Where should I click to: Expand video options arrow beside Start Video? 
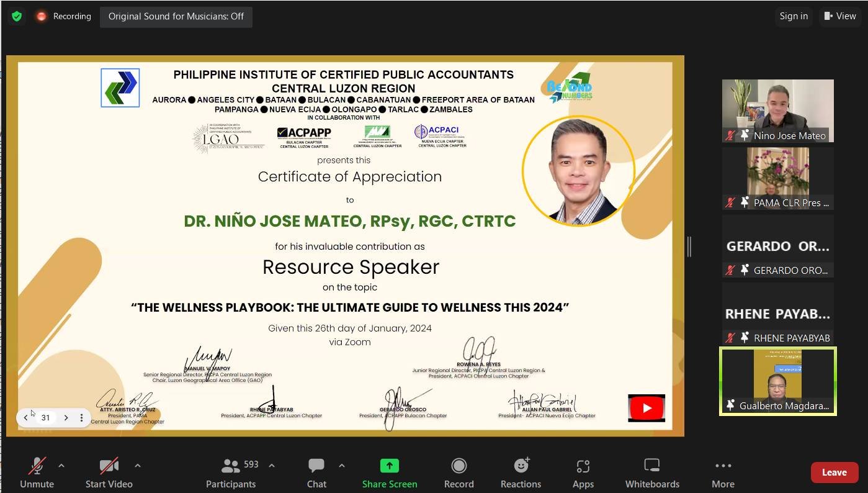(138, 465)
